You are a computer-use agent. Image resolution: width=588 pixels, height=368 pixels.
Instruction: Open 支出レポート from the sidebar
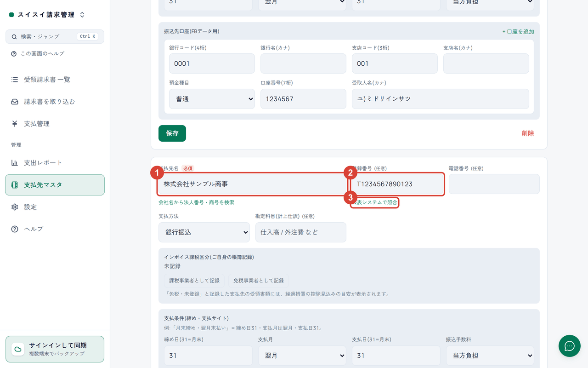pyautogui.click(x=55, y=163)
